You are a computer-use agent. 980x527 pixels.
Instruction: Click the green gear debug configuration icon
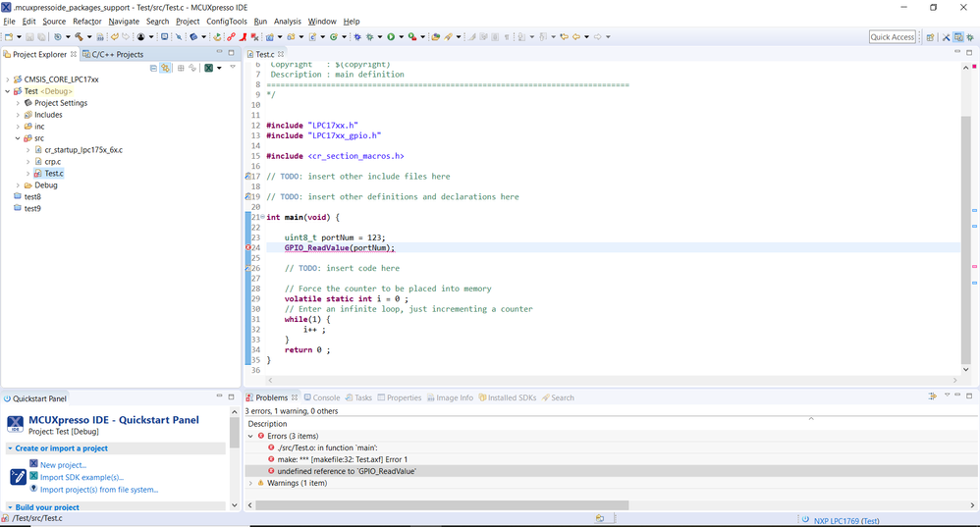[369, 37]
